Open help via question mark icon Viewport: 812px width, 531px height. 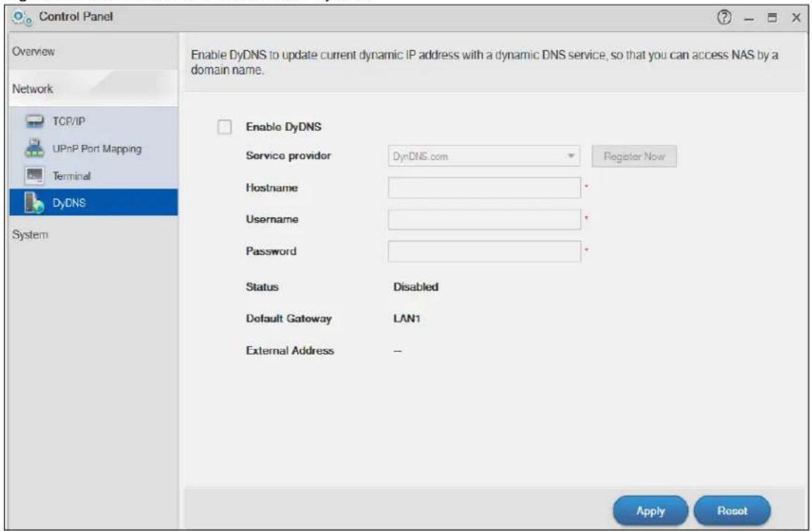tap(724, 18)
